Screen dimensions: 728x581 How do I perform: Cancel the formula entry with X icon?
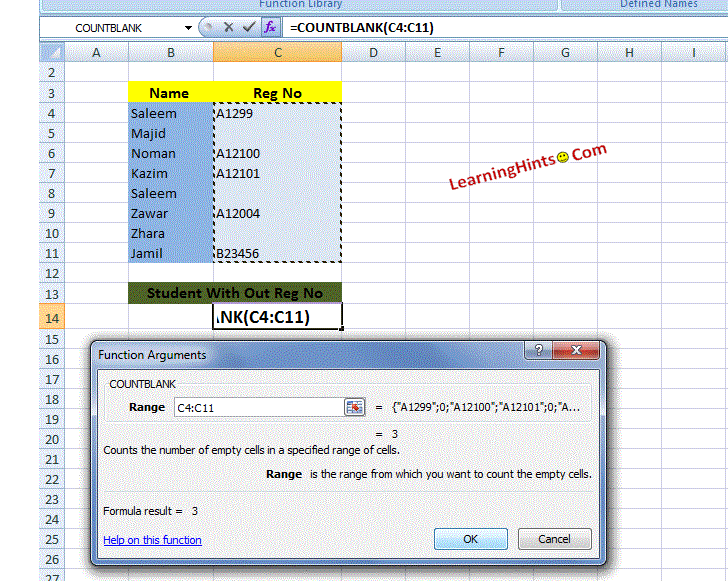pos(228,27)
